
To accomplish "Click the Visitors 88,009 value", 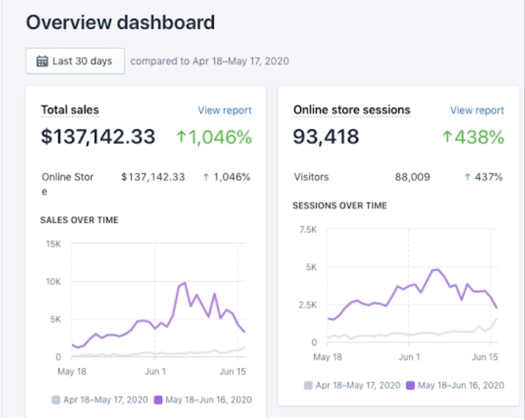I will coord(413,177).
